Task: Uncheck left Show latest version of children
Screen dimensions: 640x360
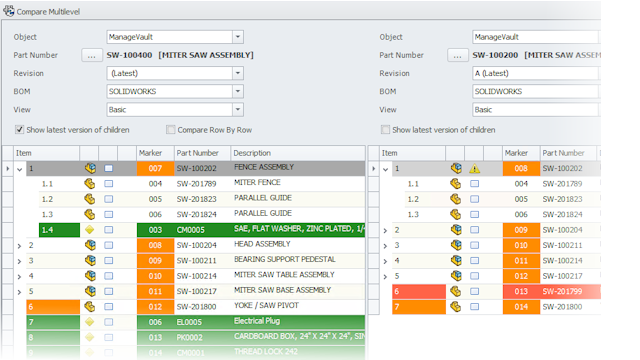Action: 19,130
